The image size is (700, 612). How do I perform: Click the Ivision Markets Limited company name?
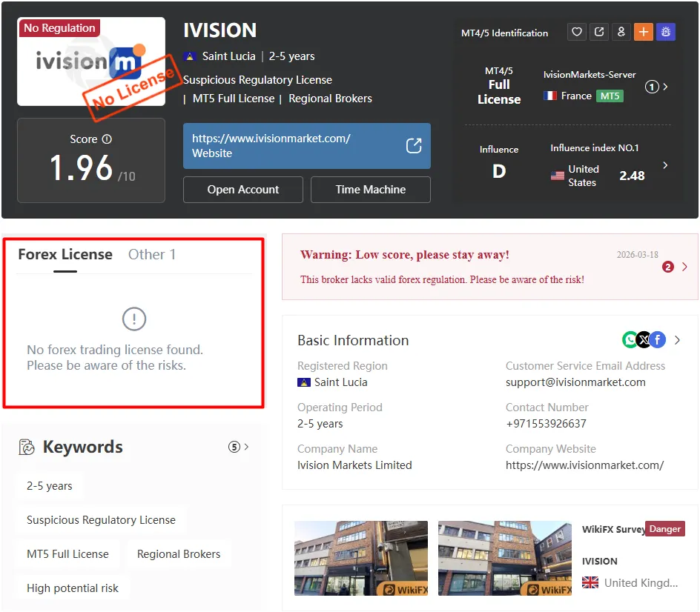pyautogui.click(x=354, y=465)
